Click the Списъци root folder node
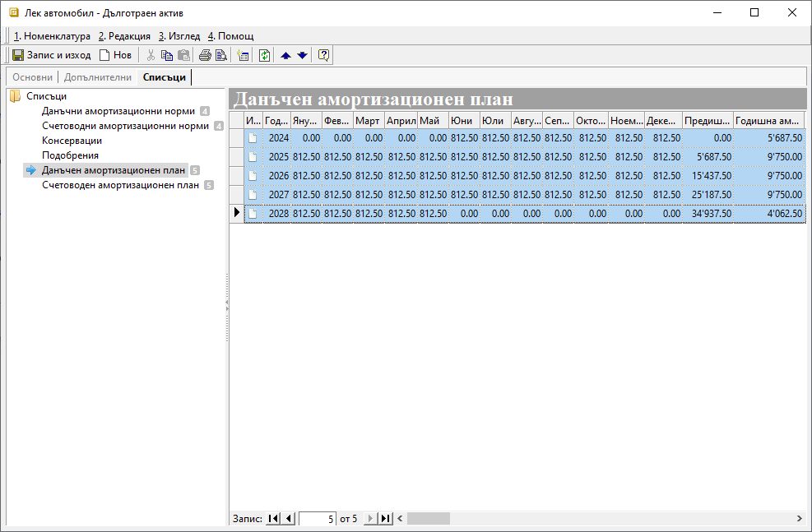The image size is (812, 532). [x=46, y=96]
